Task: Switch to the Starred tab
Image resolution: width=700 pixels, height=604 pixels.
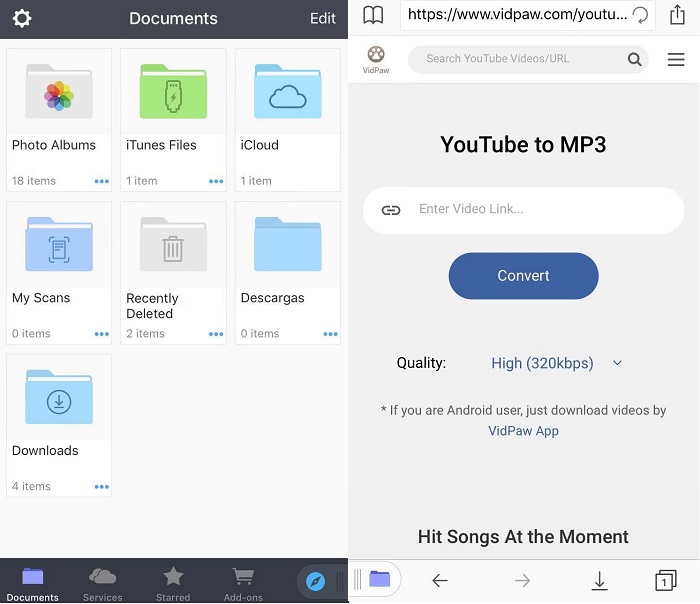Action: (173, 584)
